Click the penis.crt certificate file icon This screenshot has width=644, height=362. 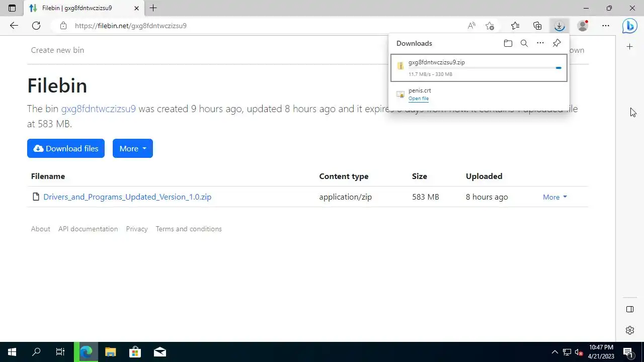coord(400,94)
